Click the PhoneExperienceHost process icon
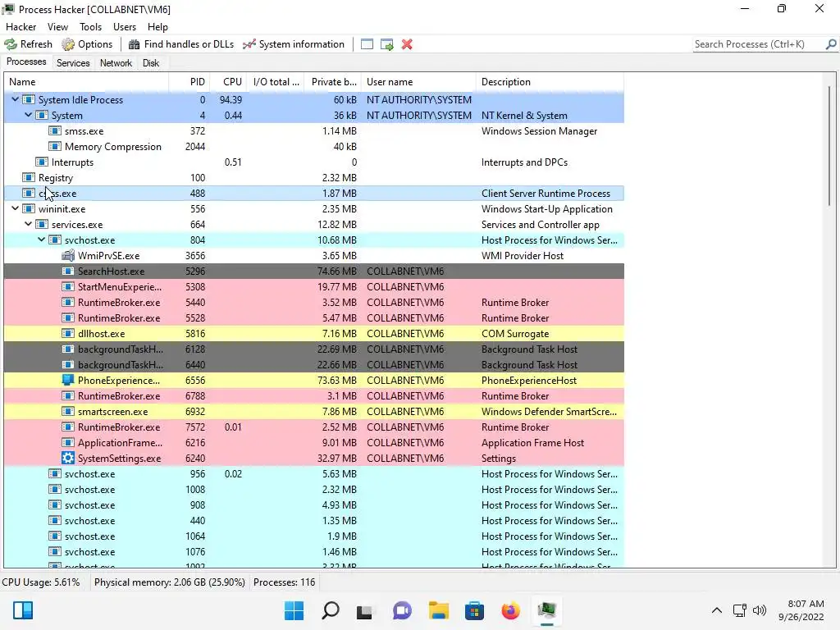This screenshot has width=840, height=630. point(68,381)
